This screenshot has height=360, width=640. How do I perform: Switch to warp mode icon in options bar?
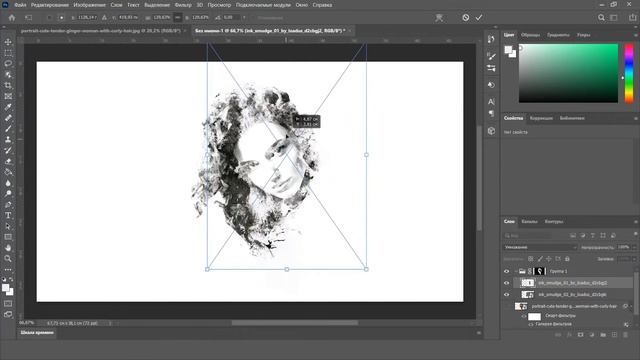click(439, 18)
